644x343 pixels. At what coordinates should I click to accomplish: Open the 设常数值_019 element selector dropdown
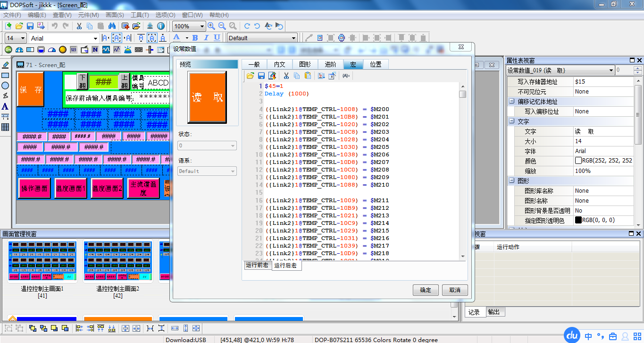click(611, 70)
